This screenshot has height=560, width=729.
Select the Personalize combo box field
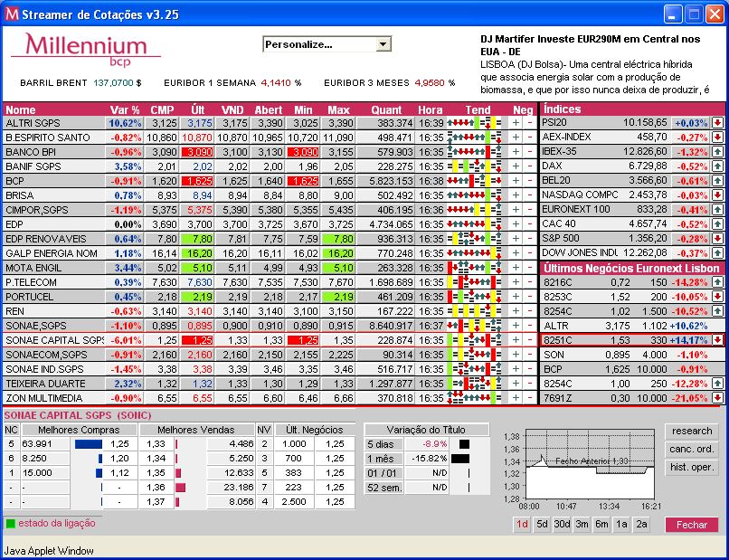point(327,44)
